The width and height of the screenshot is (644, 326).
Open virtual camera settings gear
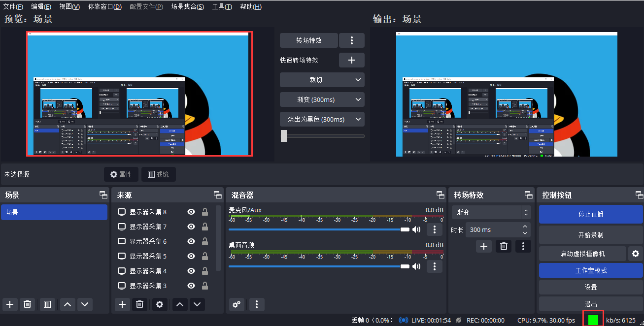tap(636, 254)
